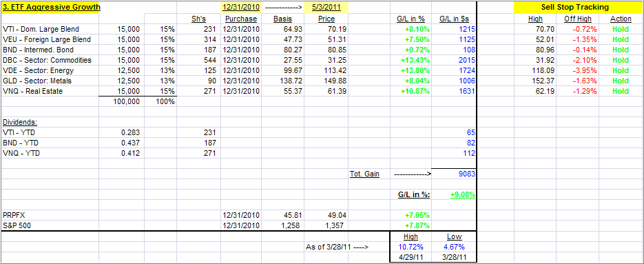This screenshot has height=264, width=644.
Task: Select the VNQ price cell 61.39
Action: point(326,91)
